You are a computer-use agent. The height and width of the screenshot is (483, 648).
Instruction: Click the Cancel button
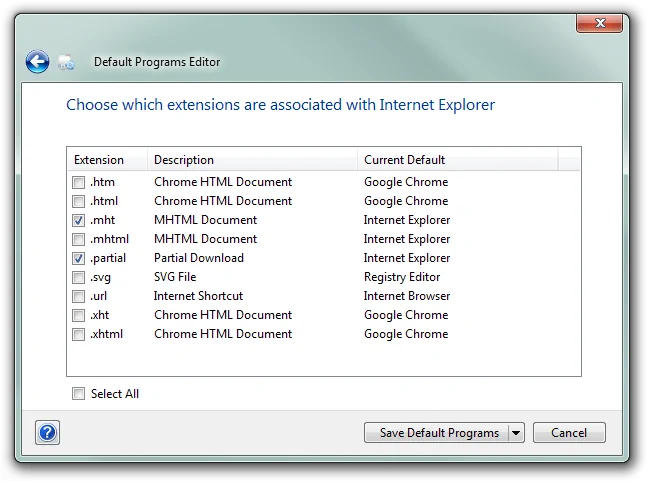point(569,433)
